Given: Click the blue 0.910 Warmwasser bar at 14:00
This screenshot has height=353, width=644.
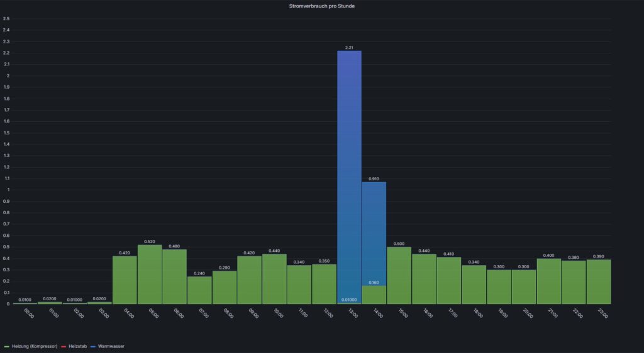Looking at the screenshot, I should [x=374, y=232].
